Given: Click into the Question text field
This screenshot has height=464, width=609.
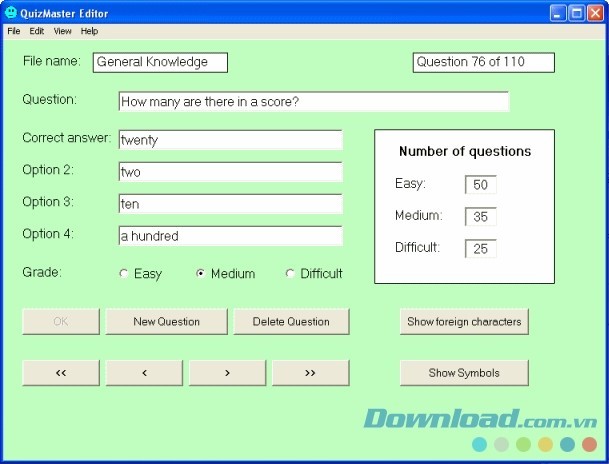Looking at the screenshot, I should 313,102.
